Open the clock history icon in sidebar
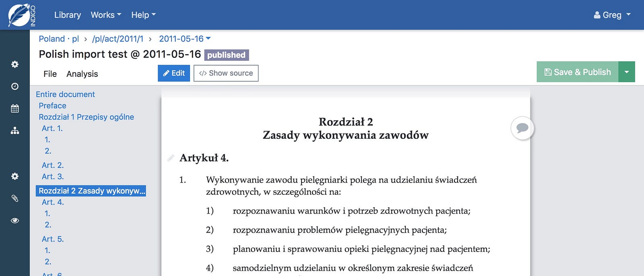Viewport: 644px width, 276px height. point(15,87)
